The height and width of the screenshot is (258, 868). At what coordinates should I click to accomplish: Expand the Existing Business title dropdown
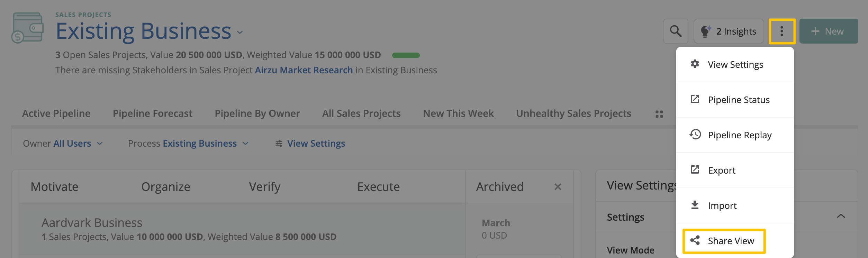[240, 33]
